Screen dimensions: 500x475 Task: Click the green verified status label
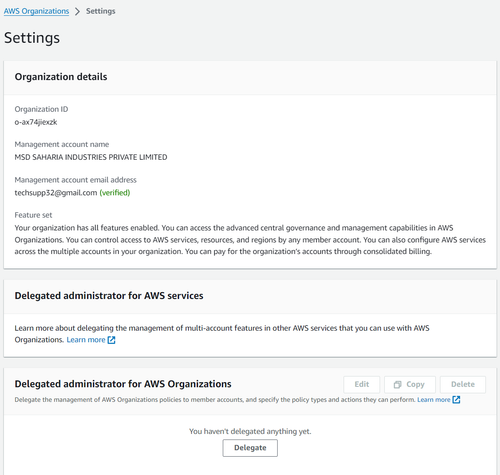pos(115,193)
